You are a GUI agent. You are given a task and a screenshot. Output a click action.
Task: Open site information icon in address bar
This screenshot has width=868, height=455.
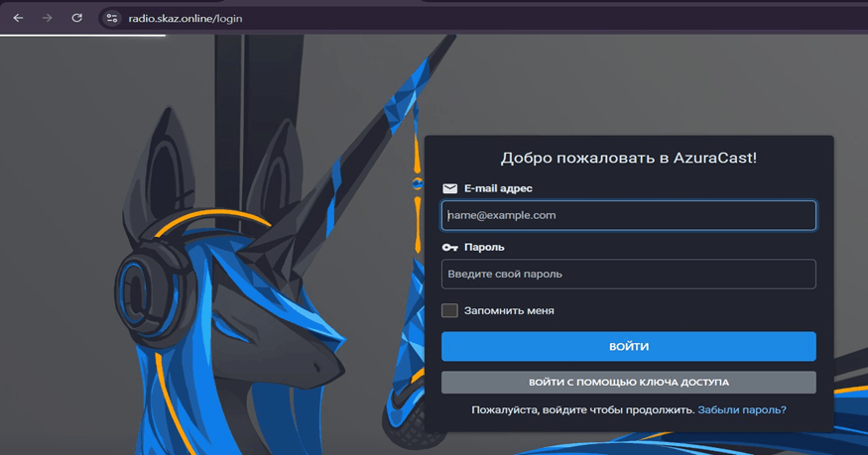[x=112, y=18]
